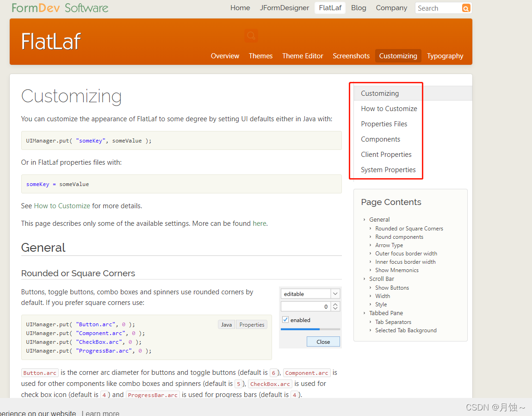Viewport: 532px width, 416px height.
Task: Jump to Rounded or Square Corners entry
Action: [x=409, y=229]
